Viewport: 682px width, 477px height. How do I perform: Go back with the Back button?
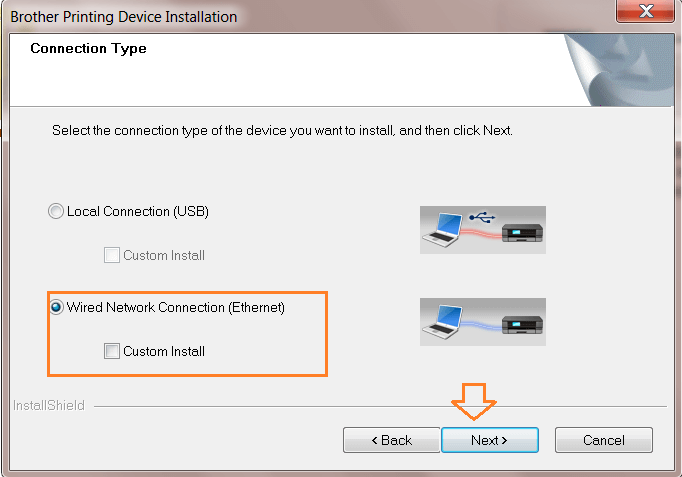tap(391, 440)
